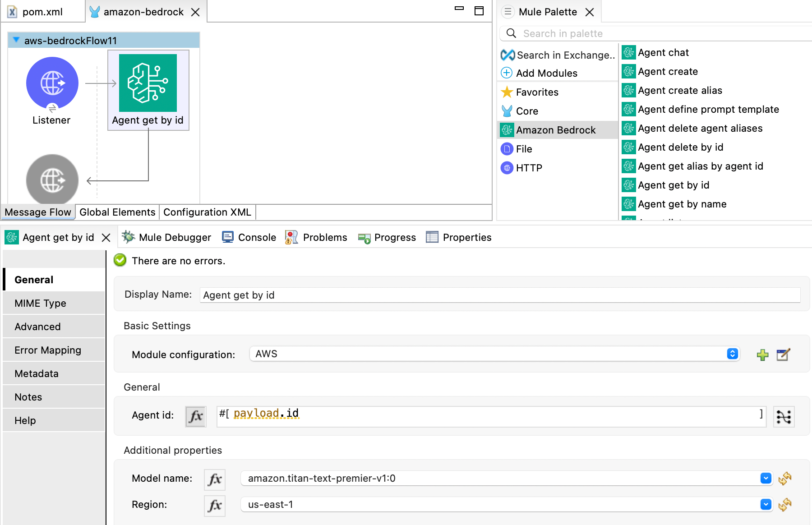Switch to the Message Flow tab
The width and height of the screenshot is (812, 525).
(x=38, y=212)
